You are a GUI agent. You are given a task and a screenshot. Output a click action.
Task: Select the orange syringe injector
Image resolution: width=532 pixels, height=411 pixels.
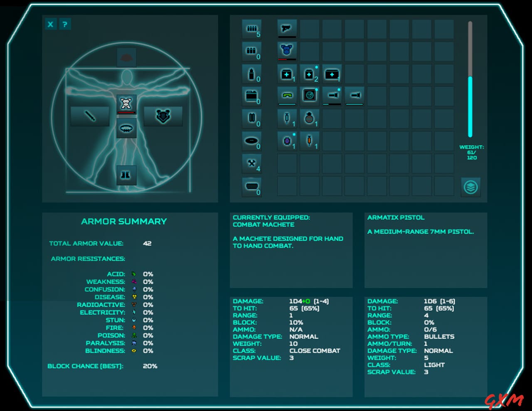(310, 140)
